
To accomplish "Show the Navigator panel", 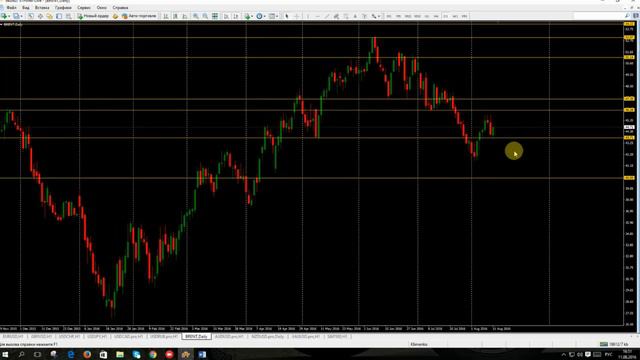I will [49, 16].
